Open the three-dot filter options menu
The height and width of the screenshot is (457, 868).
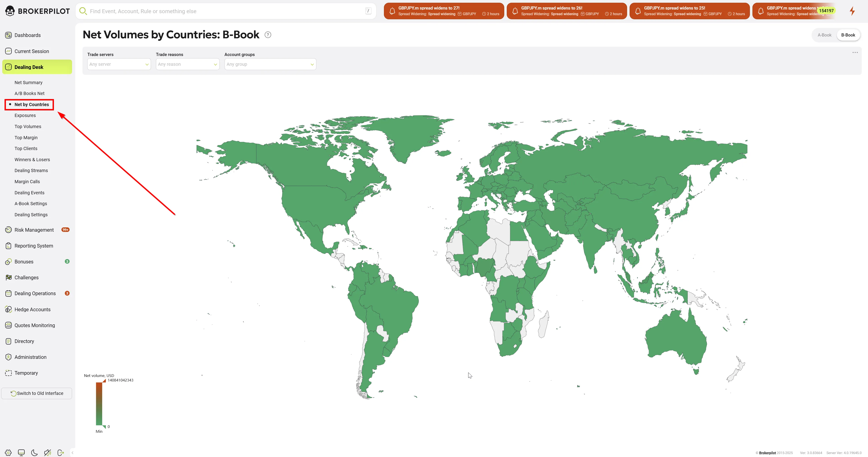(x=855, y=53)
